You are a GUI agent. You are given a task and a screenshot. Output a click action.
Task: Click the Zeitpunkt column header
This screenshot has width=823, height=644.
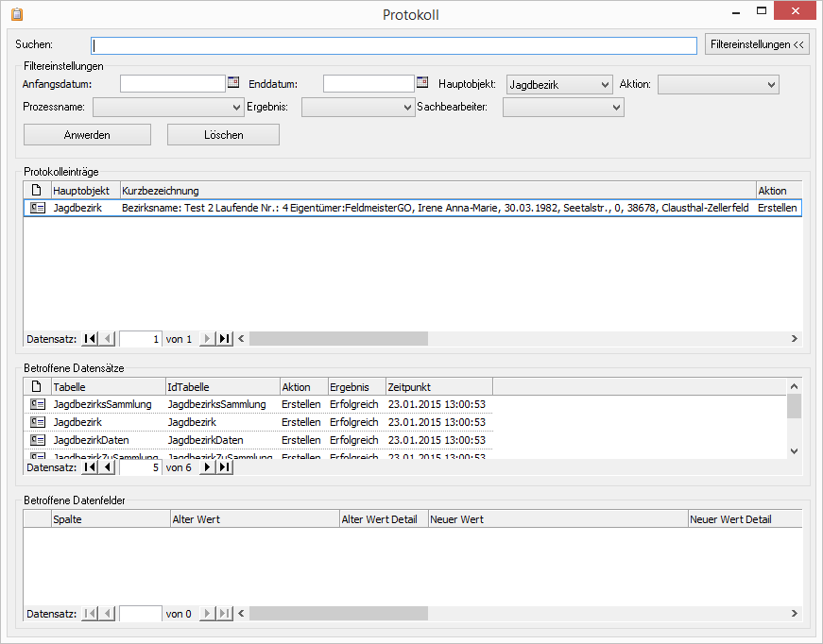point(438,387)
